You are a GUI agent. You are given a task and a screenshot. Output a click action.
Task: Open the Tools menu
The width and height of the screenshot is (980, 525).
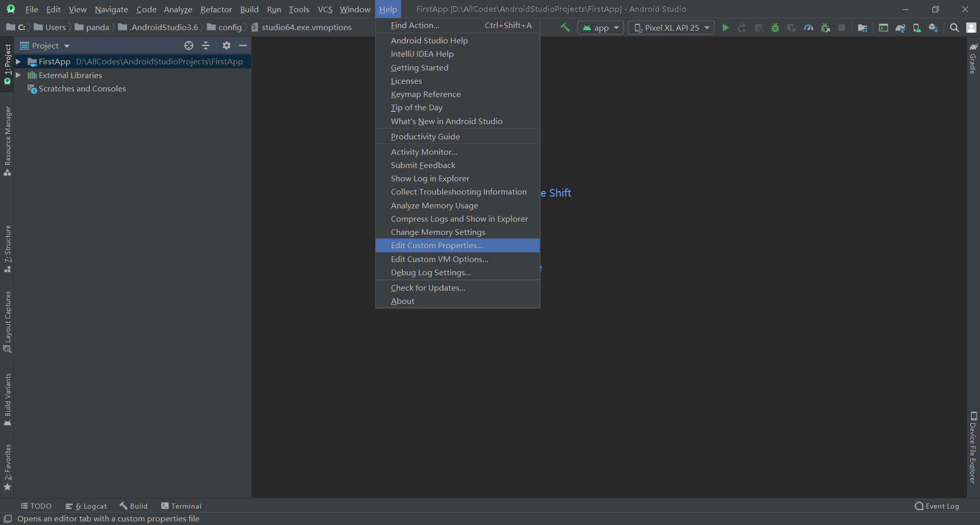(x=299, y=9)
